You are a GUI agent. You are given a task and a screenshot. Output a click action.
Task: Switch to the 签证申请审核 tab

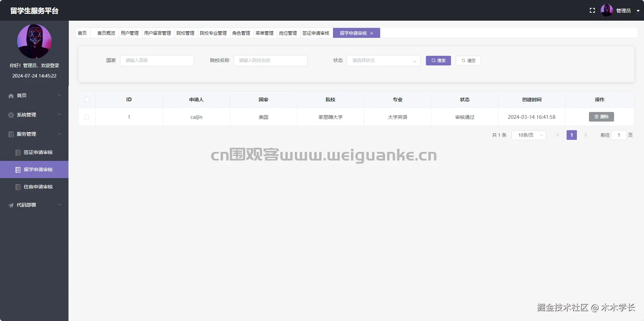click(x=316, y=33)
